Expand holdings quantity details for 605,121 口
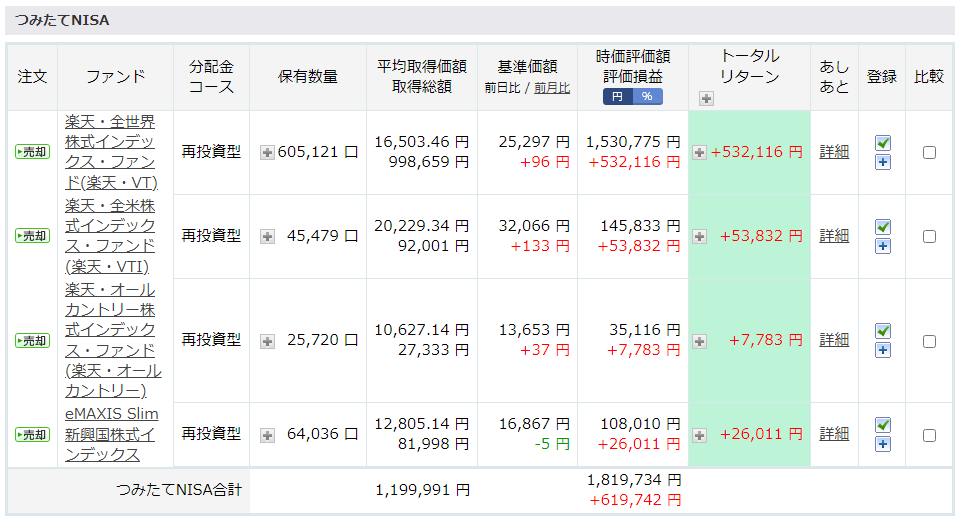 click(267, 153)
